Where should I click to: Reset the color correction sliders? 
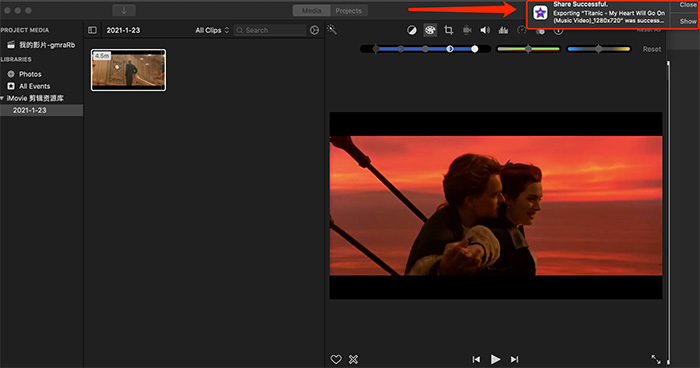(x=652, y=49)
